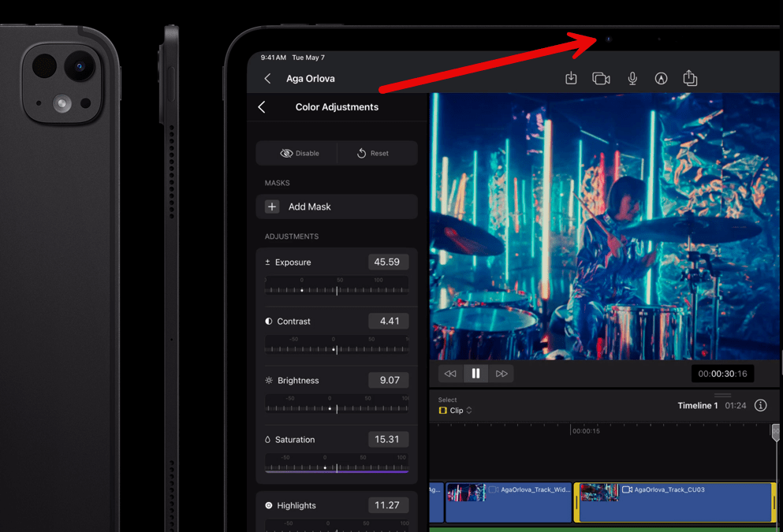Add a new mask

click(337, 206)
